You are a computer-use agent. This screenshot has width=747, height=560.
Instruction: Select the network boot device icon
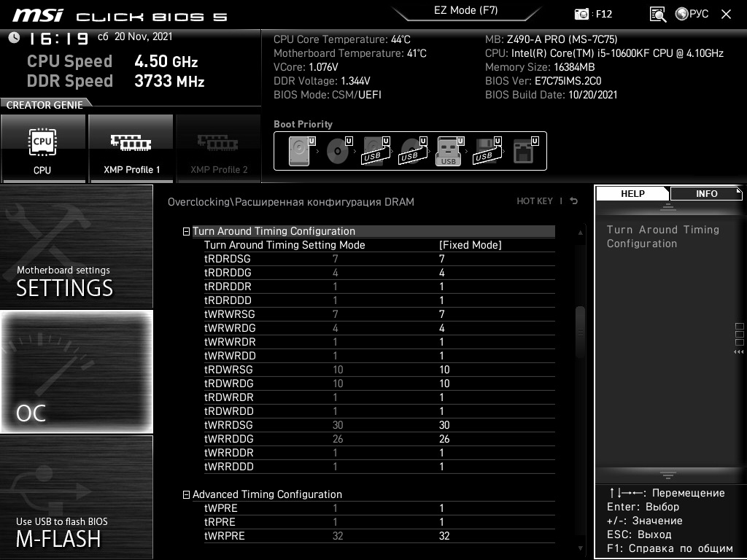[x=525, y=151]
